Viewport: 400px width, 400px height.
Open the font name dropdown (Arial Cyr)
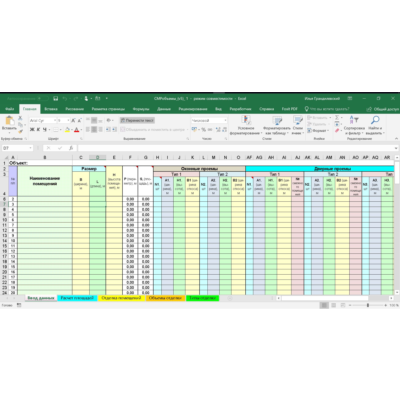43,120
